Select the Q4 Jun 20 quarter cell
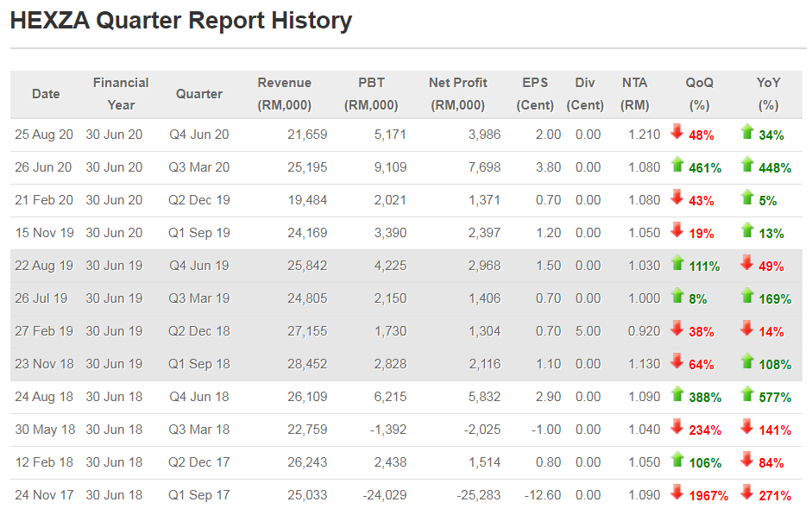The image size is (812, 521). click(198, 135)
